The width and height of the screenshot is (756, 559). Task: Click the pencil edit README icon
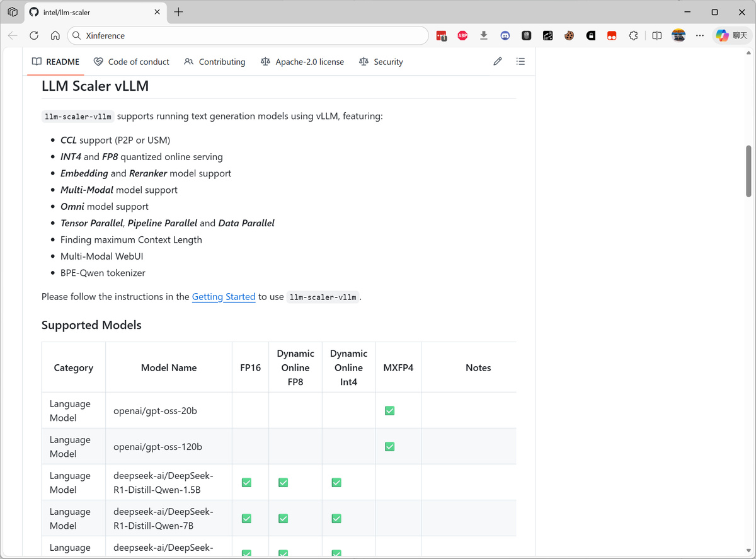tap(498, 62)
